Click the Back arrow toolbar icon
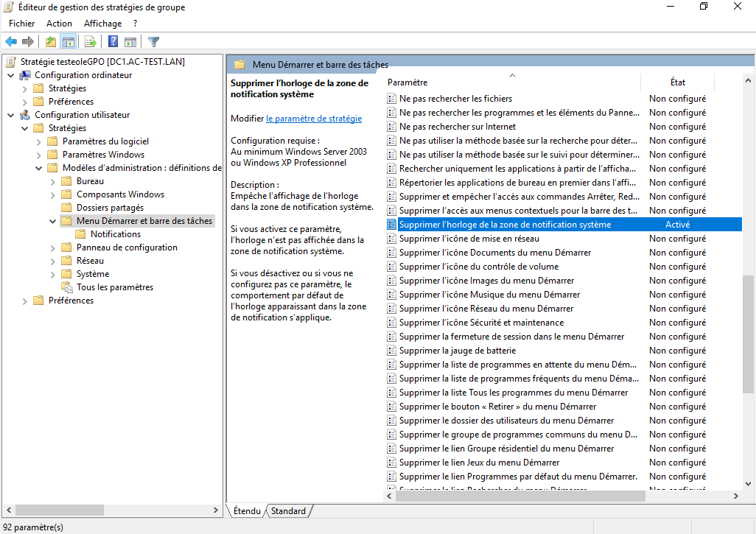This screenshot has width=756, height=534. (11, 42)
